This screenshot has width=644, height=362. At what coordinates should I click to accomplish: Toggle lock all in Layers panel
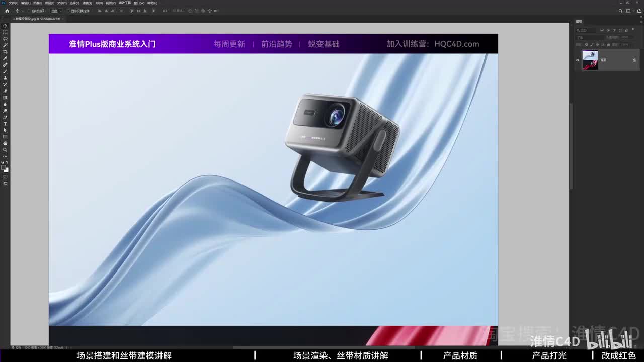[x=608, y=45]
